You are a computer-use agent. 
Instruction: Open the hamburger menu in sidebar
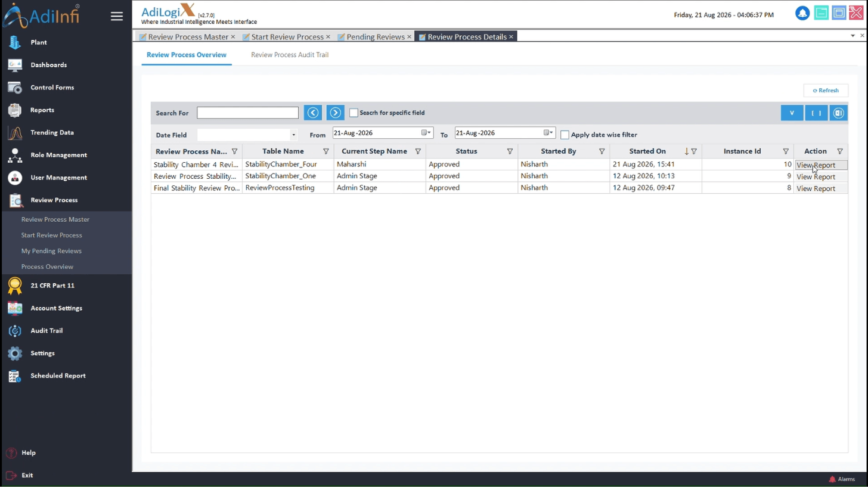[117, 16]
